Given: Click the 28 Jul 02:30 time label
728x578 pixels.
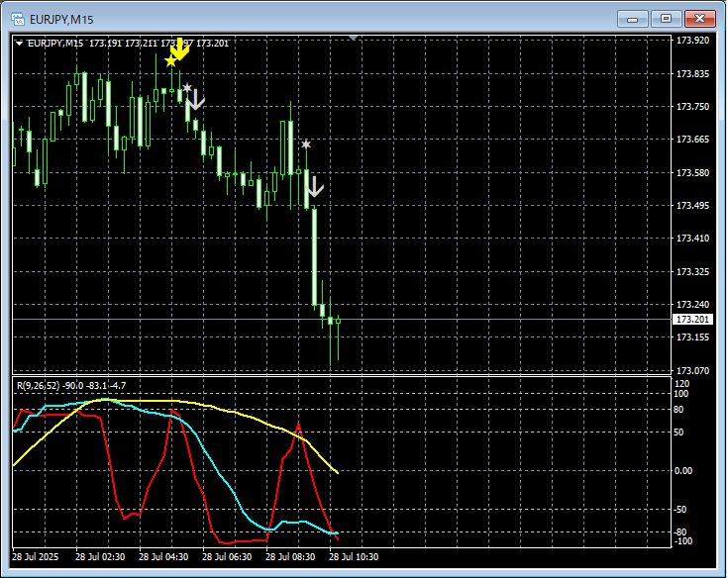Looking at the screenshot, I should [x=100, y=556].
